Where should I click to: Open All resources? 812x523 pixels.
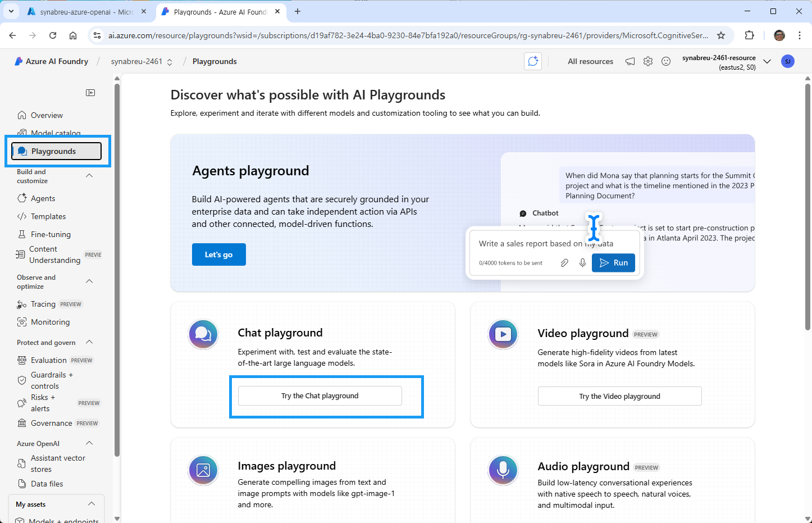pos(590,61)
